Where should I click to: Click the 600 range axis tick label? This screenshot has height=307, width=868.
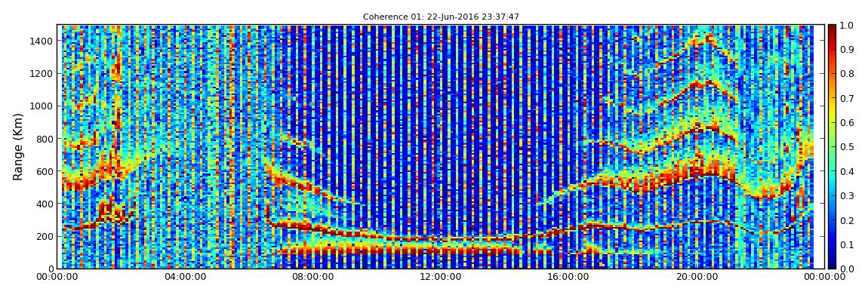point(45,171)
